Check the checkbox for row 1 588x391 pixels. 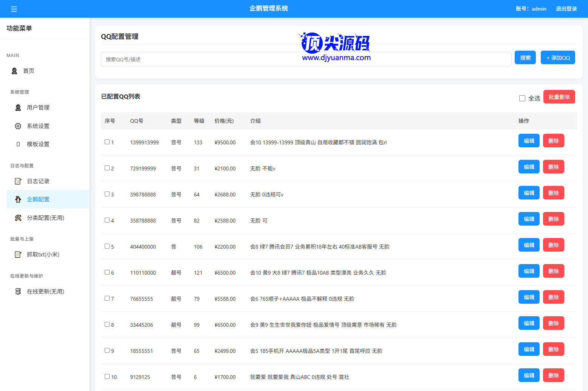pos(107,142)
